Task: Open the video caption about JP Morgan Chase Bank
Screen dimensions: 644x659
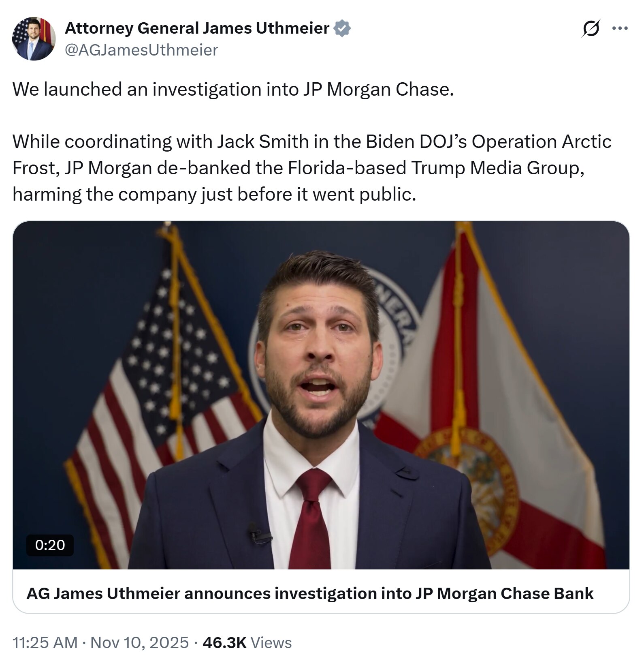Action: tap(310, 593)
